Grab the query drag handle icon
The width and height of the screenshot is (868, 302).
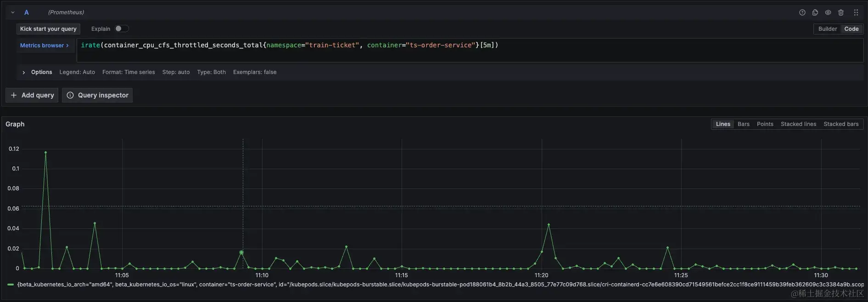[x=856, y=12]
